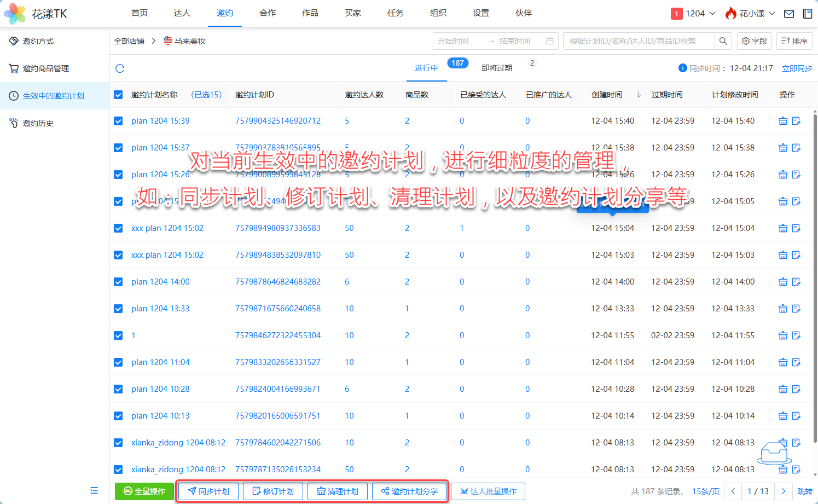The width and height of the screenshot is (818, 504).
Task: Click the refresh icon above the table
Action: pos(120,68)
